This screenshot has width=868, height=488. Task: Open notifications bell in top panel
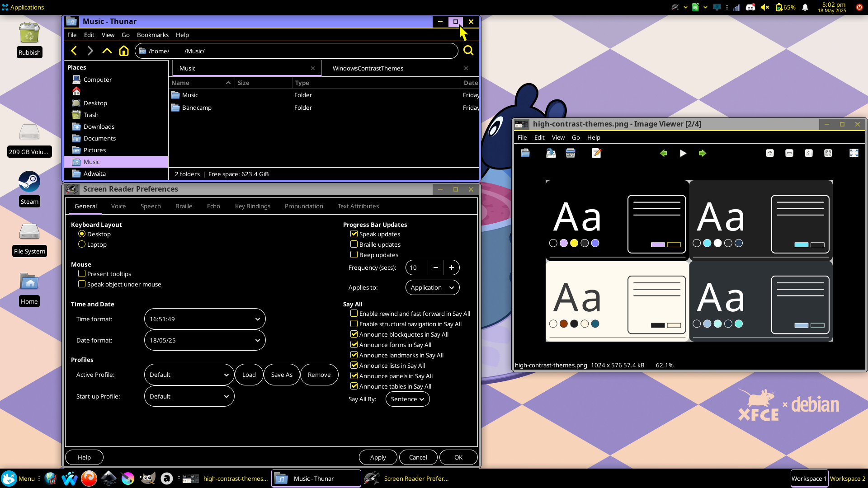tap(805, 7)
